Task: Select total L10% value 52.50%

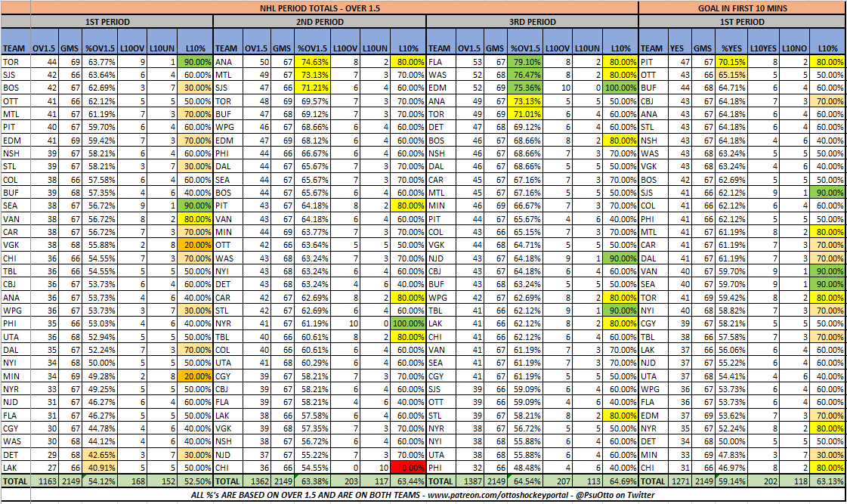Action: (x=195, y=481)
